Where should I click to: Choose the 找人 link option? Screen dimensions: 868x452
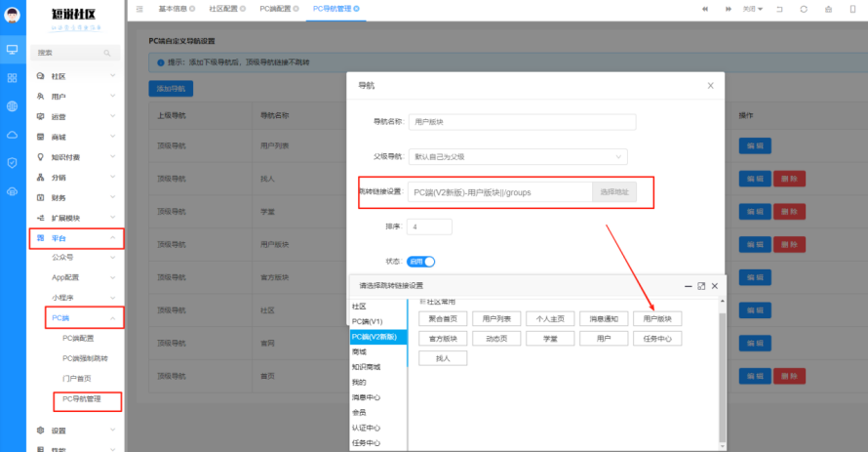point(443,358)
